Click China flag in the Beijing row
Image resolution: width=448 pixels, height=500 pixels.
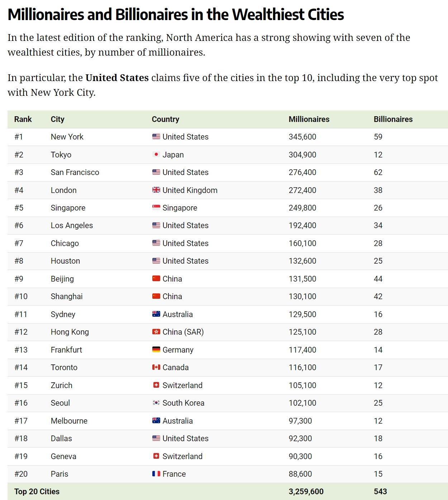[156, 279]
